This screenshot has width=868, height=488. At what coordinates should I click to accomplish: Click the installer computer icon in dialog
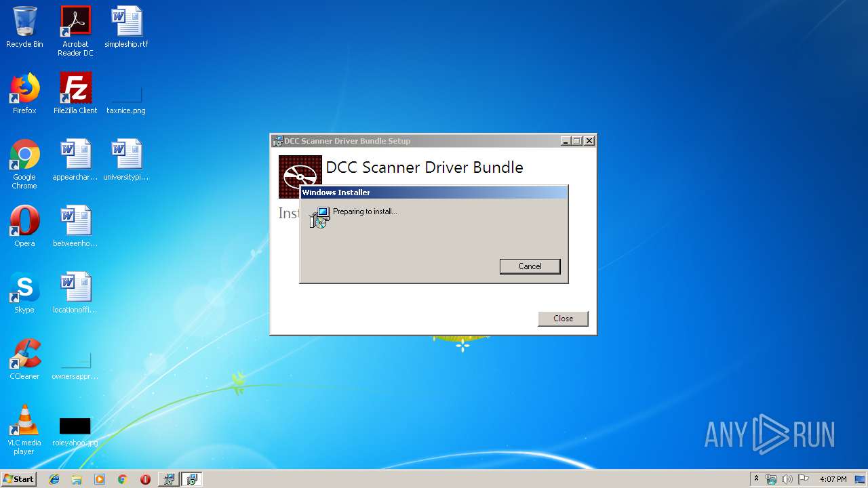tap(319, 218)
